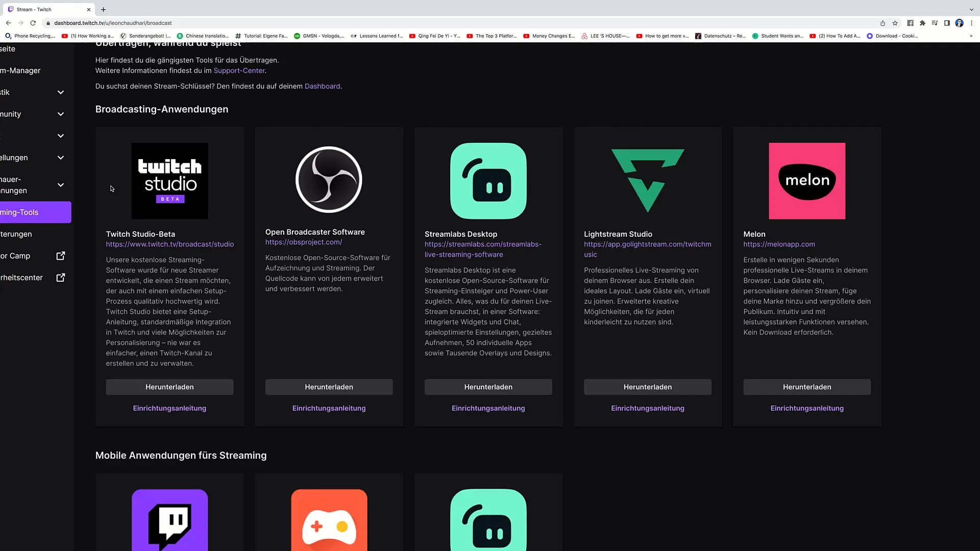This screenshot has width=980, height=551.
Task: Expand the first sidebar chevron below Stream-Manager
Action: [61, 92]
